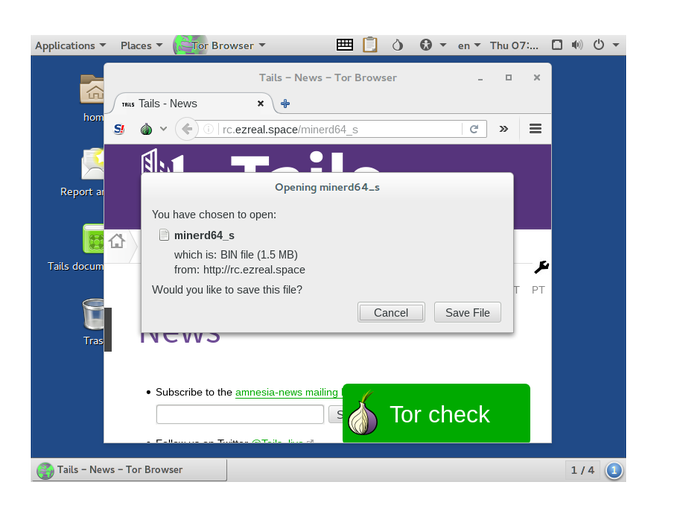The height and width of the screenshot is (523, 680).
Task: Click the on-screen keyboard icon
Action: click(345, 45)
